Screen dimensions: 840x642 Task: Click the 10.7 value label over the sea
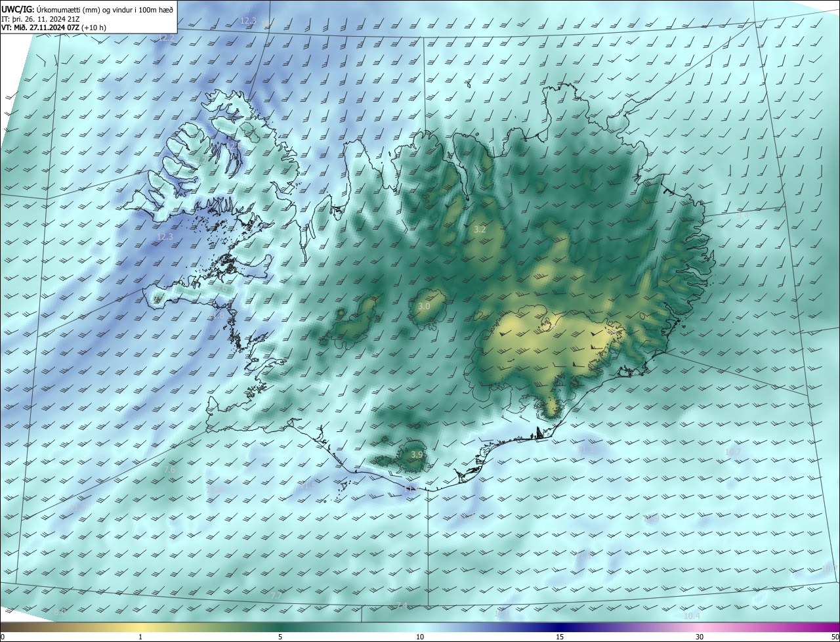tap(732, 452)
